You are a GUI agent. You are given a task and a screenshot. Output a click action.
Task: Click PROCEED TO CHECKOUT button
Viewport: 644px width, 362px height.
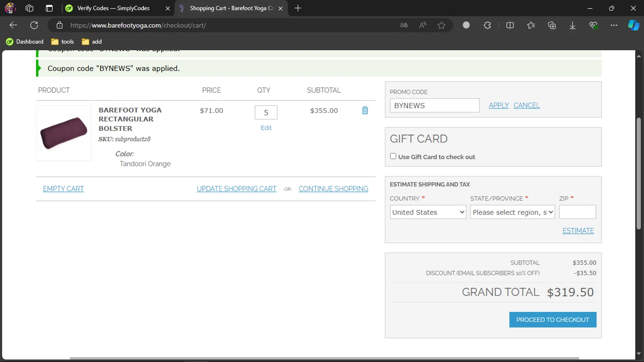pos(553,319)
